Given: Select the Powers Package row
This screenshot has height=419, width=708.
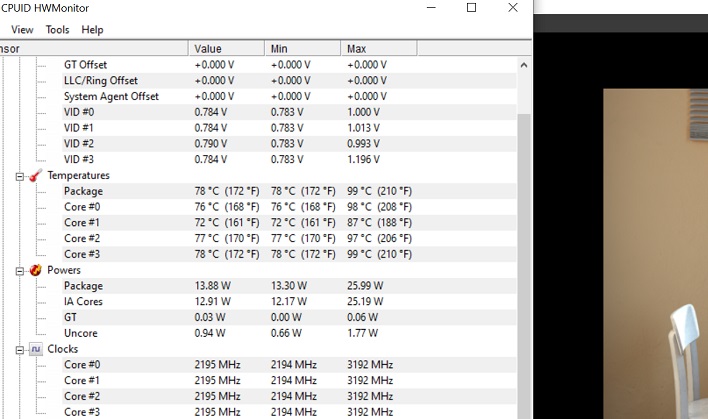Looking at the screenshot, I should (289, 286).
